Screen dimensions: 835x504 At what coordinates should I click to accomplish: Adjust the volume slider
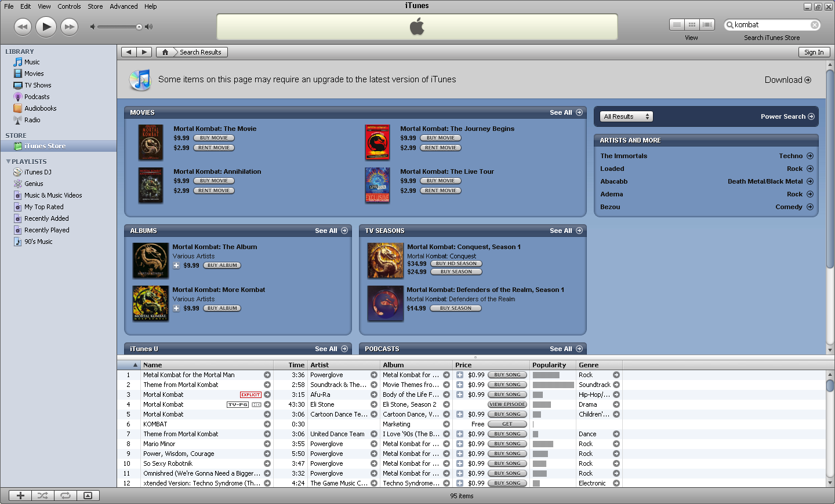point(139,27)
